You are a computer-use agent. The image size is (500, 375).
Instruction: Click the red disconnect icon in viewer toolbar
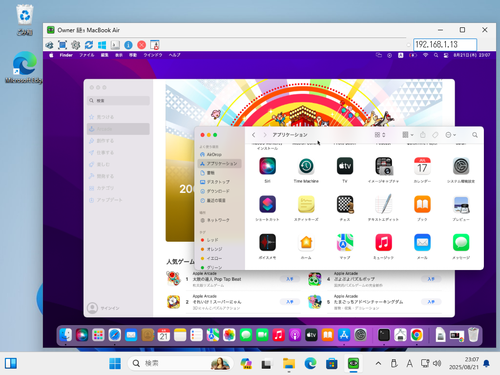pos(142,45)
